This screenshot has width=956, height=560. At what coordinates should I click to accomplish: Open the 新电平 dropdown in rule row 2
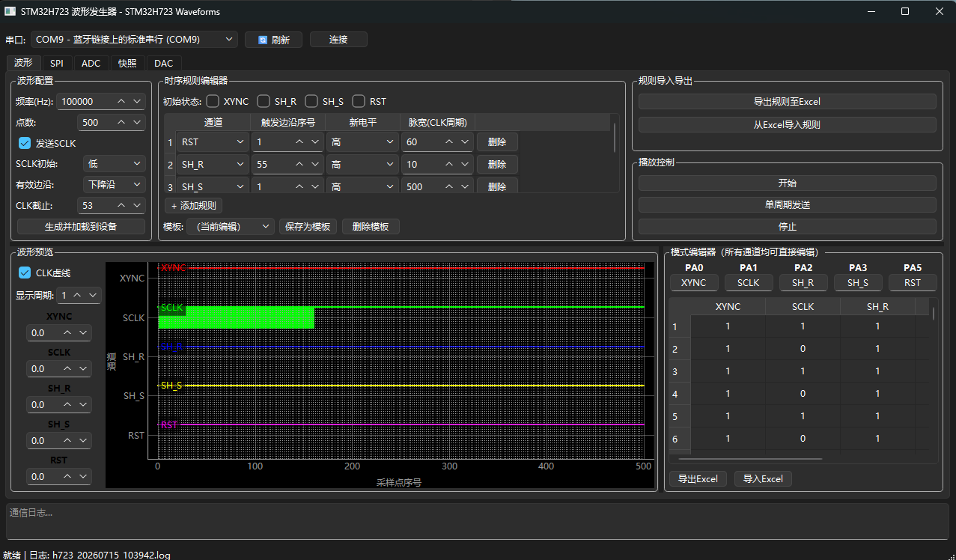tap(362, 164)
